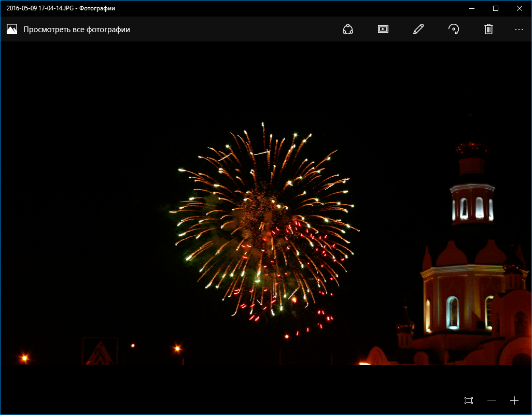Delete the photo using the trash icon
The width and height of the screenshot is (532, 415).
tap(488, 30)
